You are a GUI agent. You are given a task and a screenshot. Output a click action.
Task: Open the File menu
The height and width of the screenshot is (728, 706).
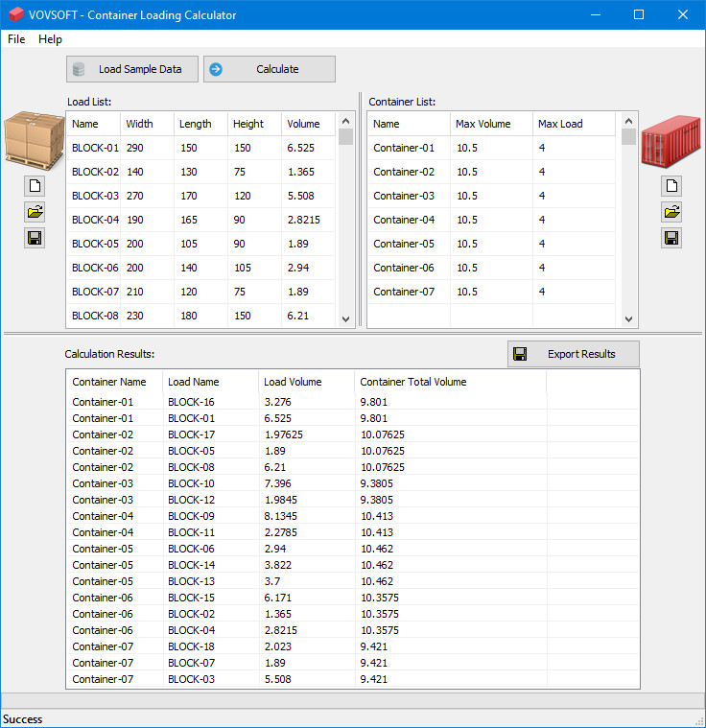point(16,39)
